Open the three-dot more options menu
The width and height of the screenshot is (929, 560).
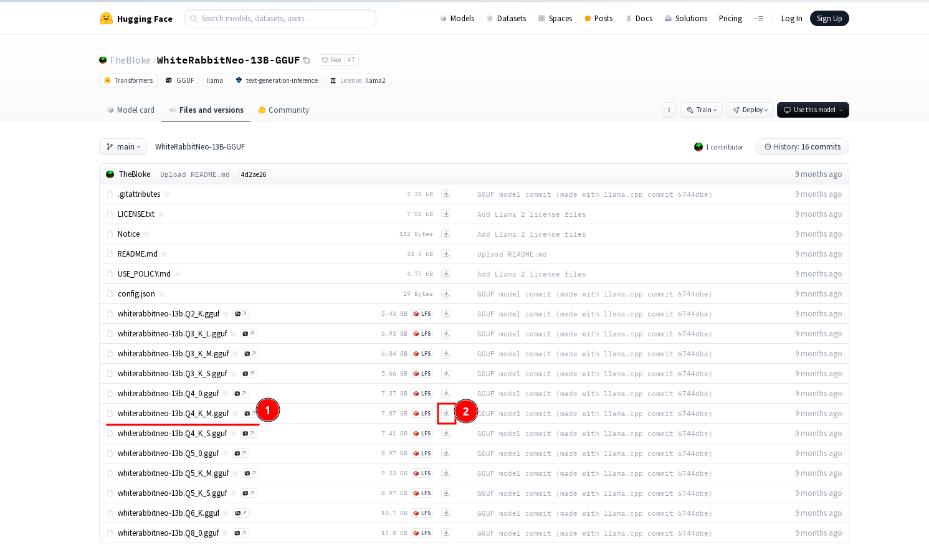669,110
